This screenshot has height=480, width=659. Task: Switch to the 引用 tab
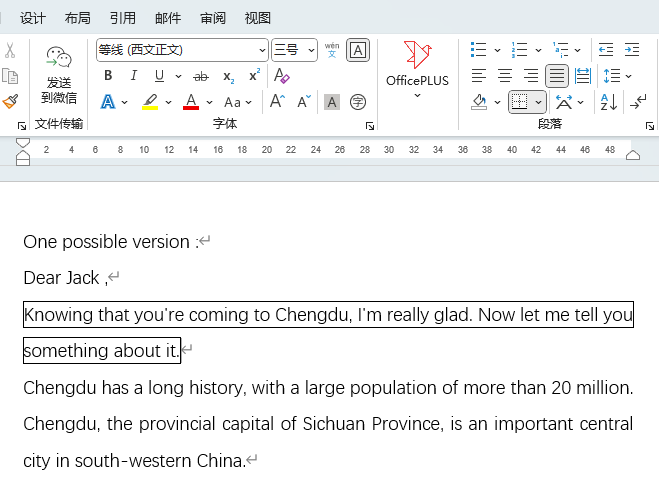(x=123, y=18)
